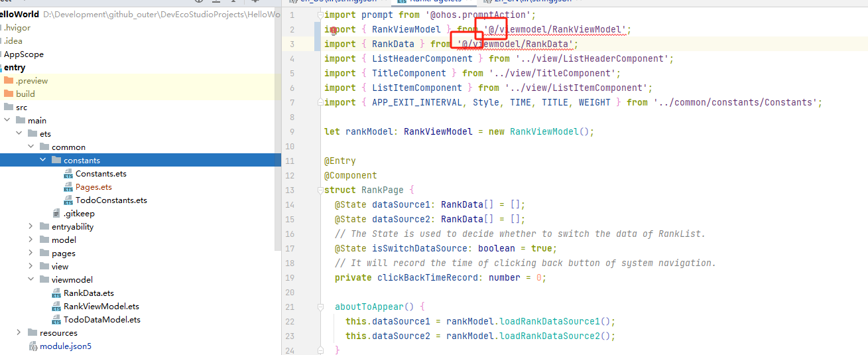Collapse the selected constants folder chevron
The height and width of the screenshot is (355, 868).
pos(42,161)
